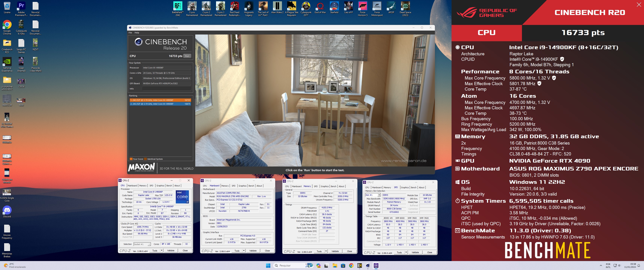Click Validate in the CPU-Z SPD window
The width and height of the screenshot is (644, 270).
coord(415,252)
